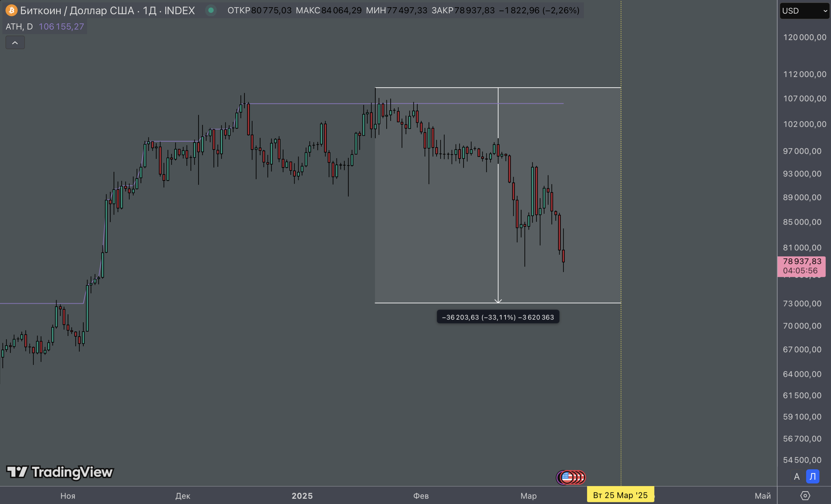
Task: Click the orange Bitcoin logo icon
Action: coord(11,10)
